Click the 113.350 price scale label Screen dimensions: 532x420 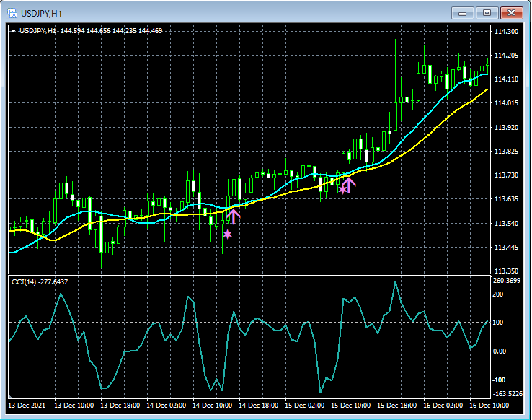[x=507, y=271]
